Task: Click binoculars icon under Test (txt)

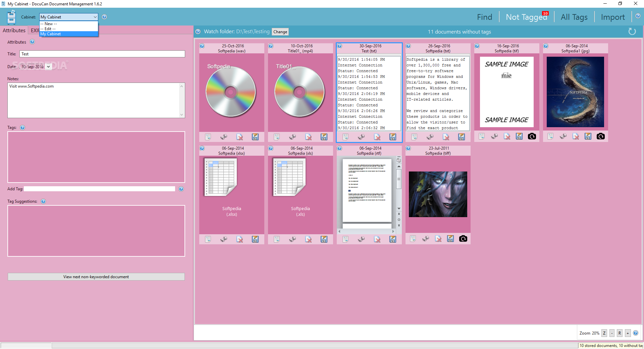Action: tap(361, 137)
